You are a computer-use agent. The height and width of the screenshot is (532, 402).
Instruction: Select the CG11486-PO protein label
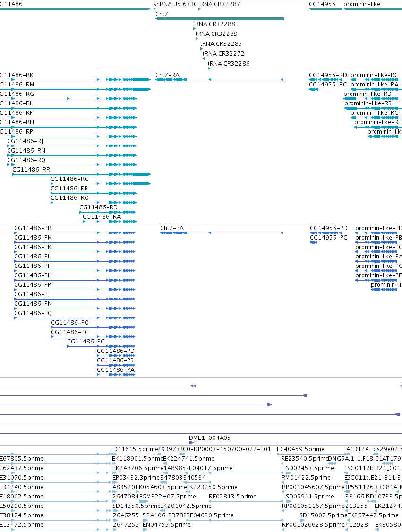pyautogui.click(x=70, y=323)
